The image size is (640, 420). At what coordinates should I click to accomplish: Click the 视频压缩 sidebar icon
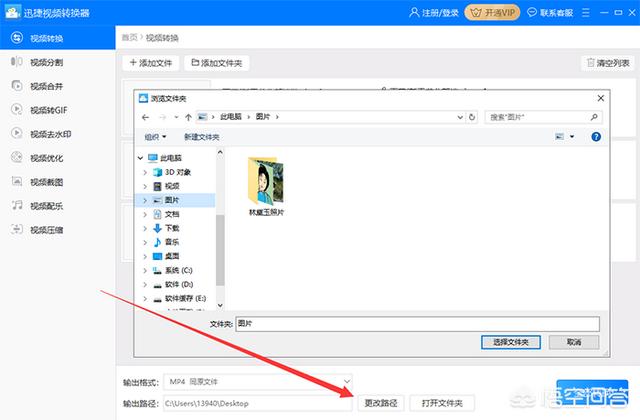(17, 229)
